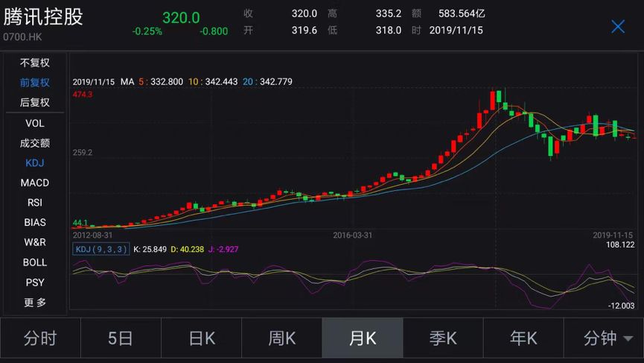This screenshot has height=363, width=644.
Task: Click the 腾讯控股 stock name
Action: point(43,17)
